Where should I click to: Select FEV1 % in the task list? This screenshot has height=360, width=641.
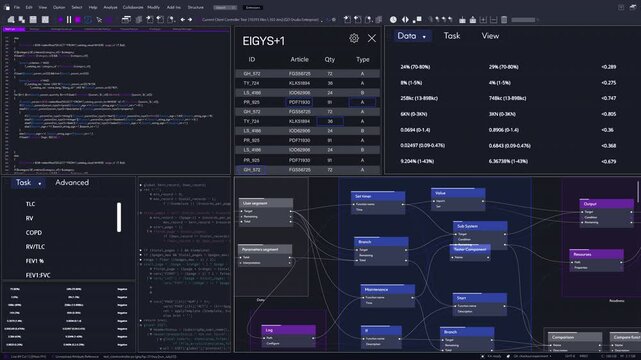point(35,261)
